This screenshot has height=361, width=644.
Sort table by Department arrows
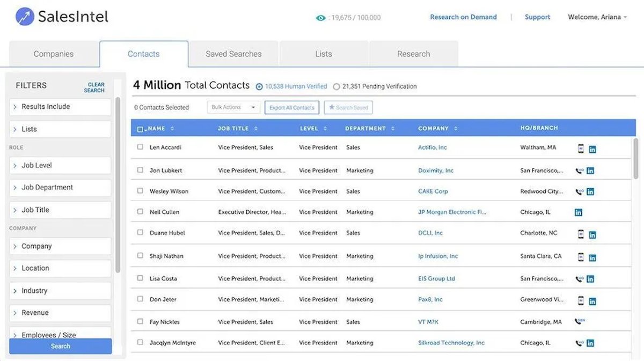tap(393, 129)
